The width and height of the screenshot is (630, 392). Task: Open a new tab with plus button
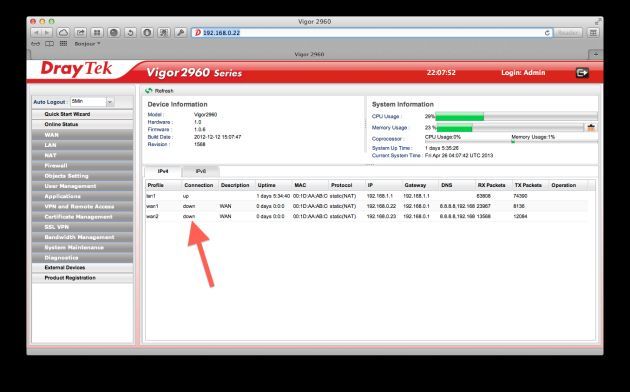point(595,54)
